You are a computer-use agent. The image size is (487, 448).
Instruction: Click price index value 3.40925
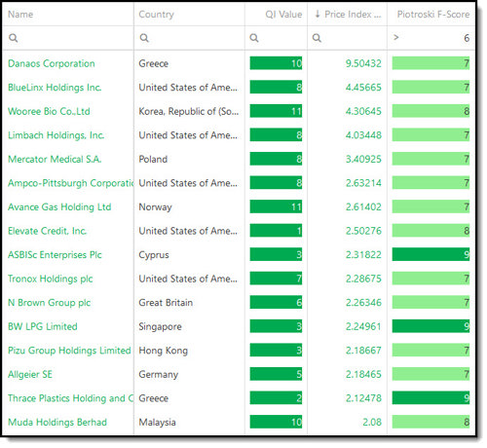363,159
